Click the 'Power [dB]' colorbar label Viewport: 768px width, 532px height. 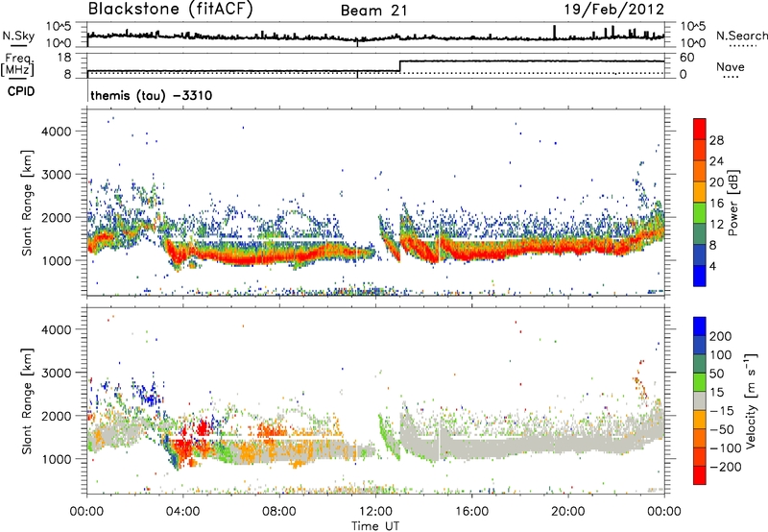732,203
